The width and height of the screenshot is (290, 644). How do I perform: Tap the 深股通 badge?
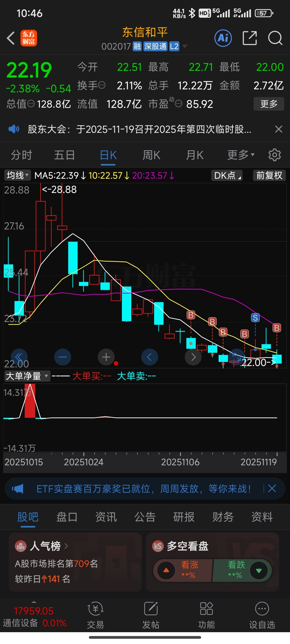coord(155,46)
